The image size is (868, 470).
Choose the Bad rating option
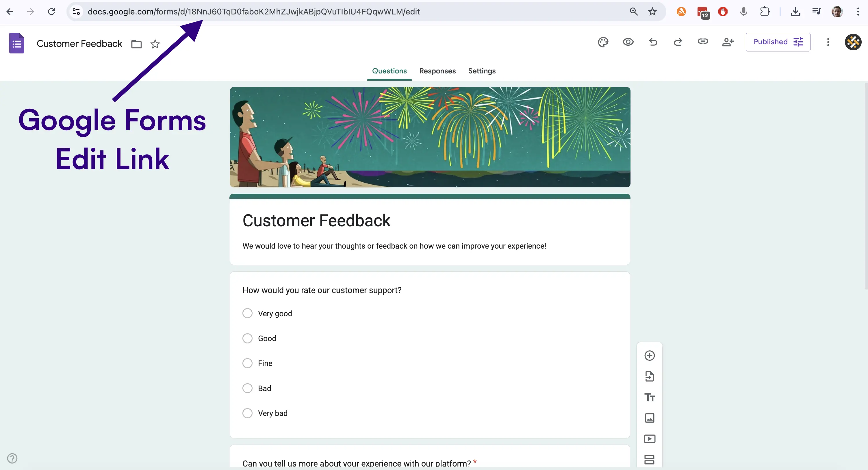(x=247, y=388)
